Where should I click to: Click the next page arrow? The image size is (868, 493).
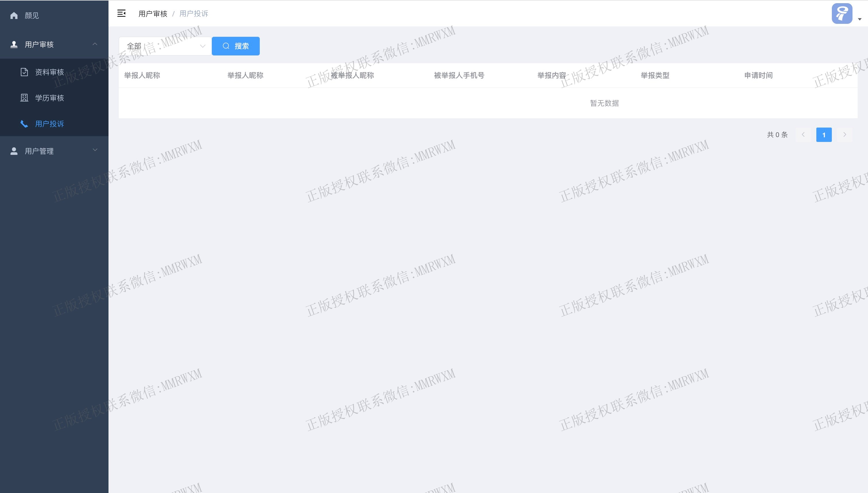click(x=845, y=135)
